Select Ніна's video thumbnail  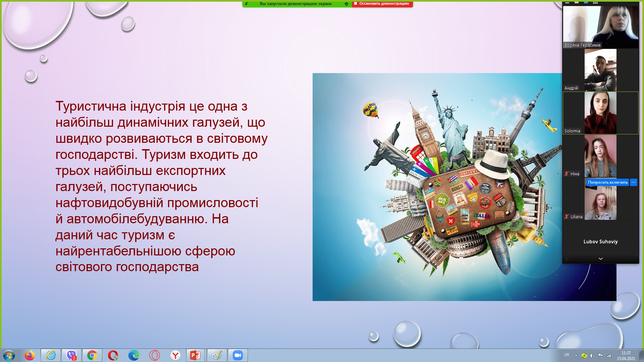coord(601,156)
